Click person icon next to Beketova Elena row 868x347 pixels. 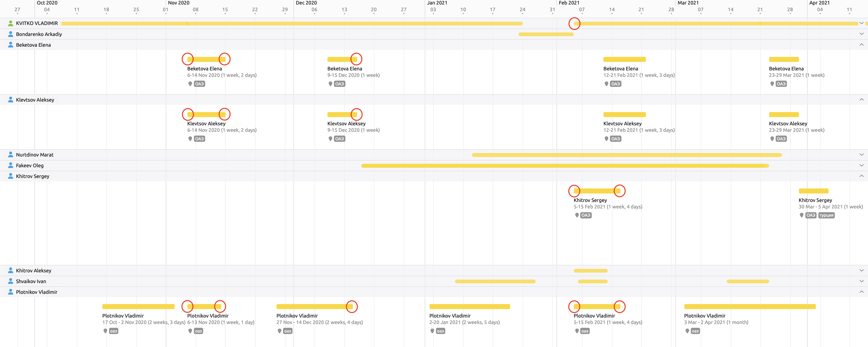point(10,45)
